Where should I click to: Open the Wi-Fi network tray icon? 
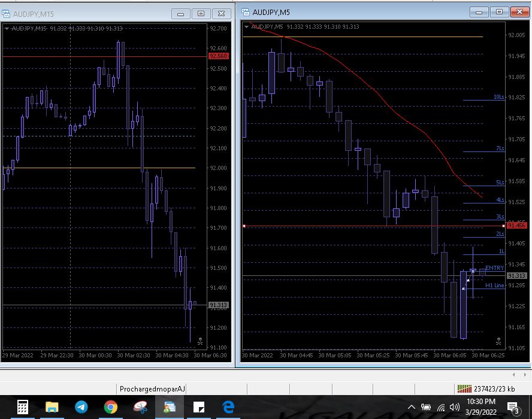[441, 407]
